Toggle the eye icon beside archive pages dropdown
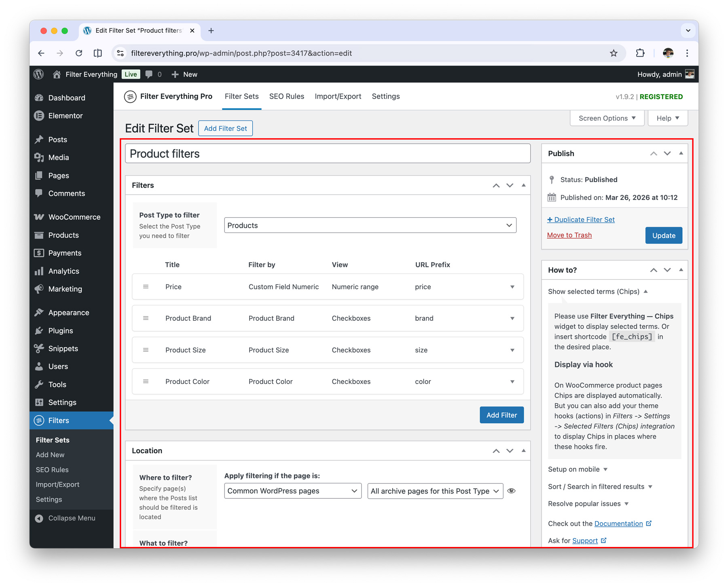 511,491
